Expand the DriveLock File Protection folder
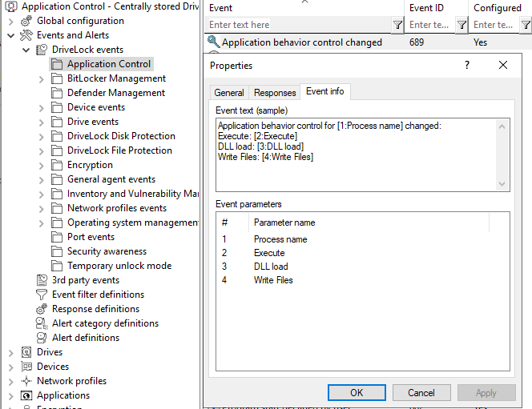The width and height of the screenshot is (532, 409). [x=42, y=151]
